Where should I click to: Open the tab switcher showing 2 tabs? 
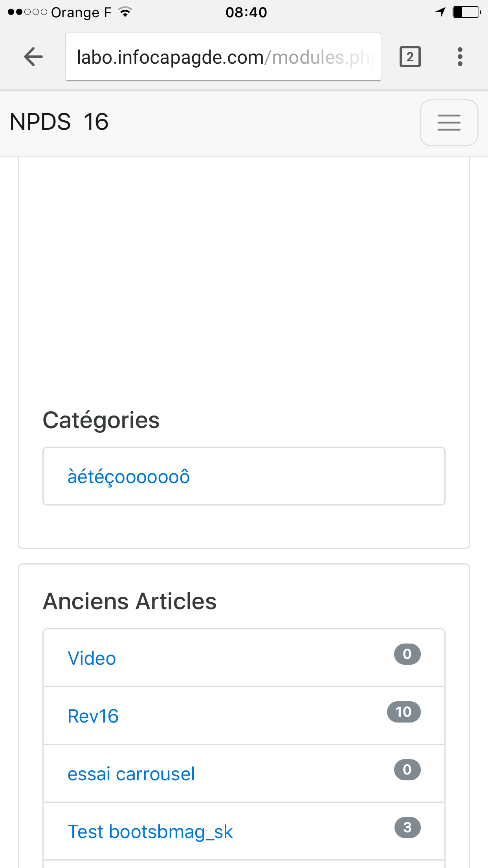tap(410, 57)
